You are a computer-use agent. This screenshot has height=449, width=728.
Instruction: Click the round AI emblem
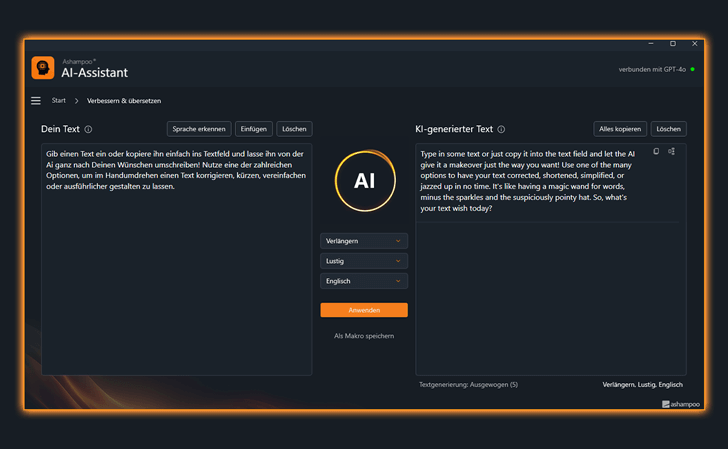pos(364,182)
